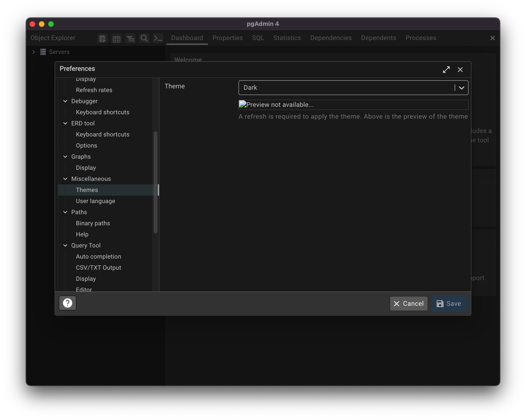Image resolution: width=526 pixels, height=420 pixels.
Task: Collapse the ERD tool section
Action: [65, 123]
